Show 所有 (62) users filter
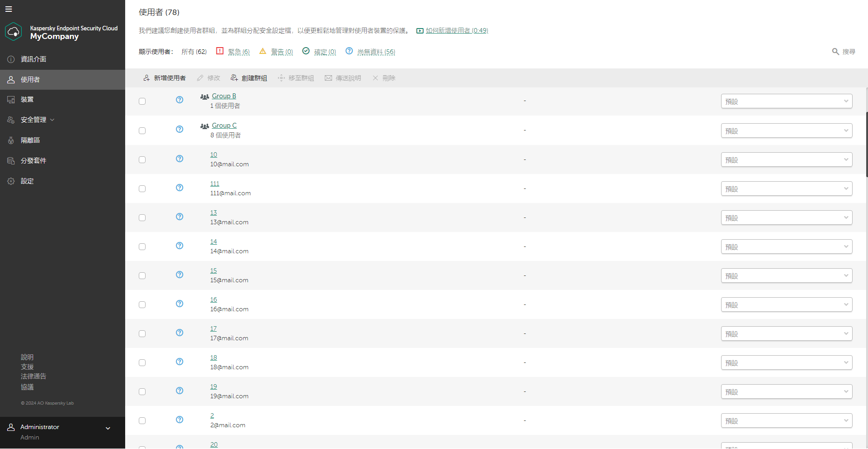Viewport: 868px width, 449px height. tap(194, 52)
